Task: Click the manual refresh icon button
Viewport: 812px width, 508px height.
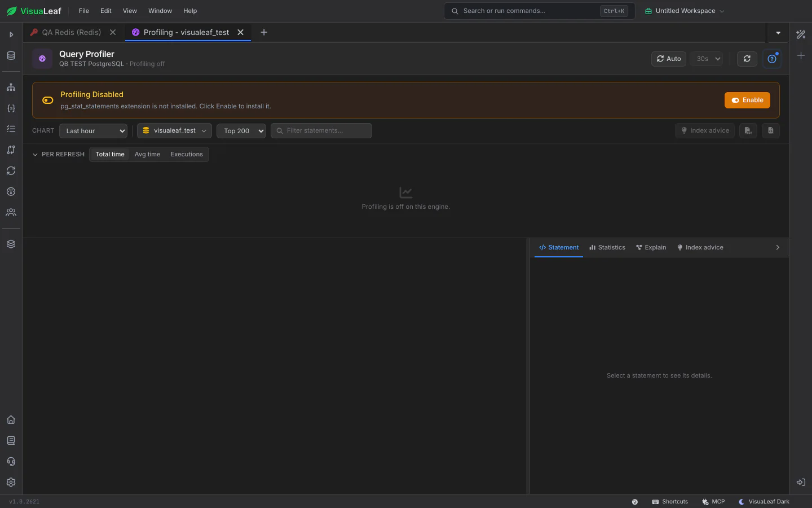Action: point(747,59)
